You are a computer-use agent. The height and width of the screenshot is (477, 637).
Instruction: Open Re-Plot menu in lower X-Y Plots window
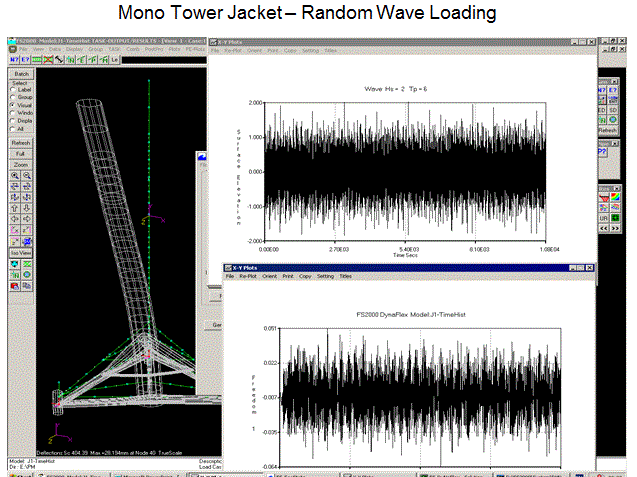click(246, 275)
